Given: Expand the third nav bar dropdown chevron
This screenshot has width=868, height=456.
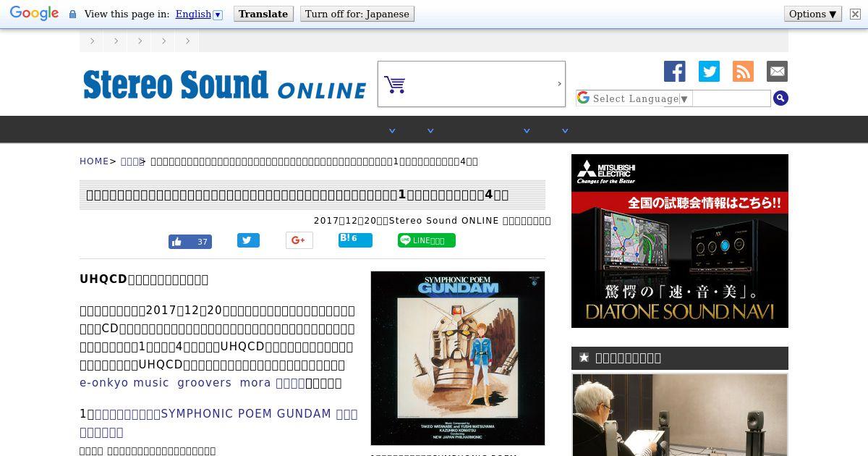Looking at the screenshot, I should [527, 131].
